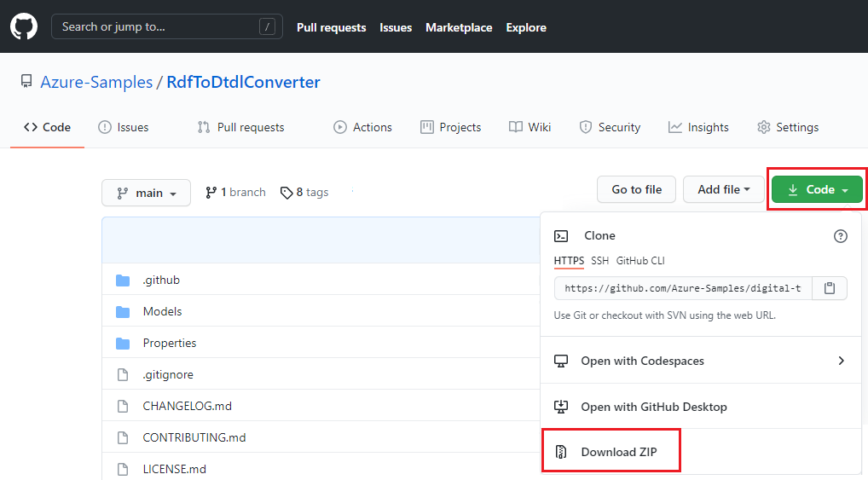Click the question mark help icon in Clone
The width and height of the screenshot is (868, 480).
point(841,236)
